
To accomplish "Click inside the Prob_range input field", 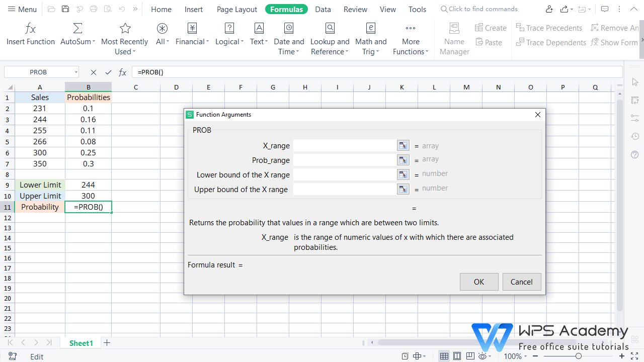I will [345, 160].
